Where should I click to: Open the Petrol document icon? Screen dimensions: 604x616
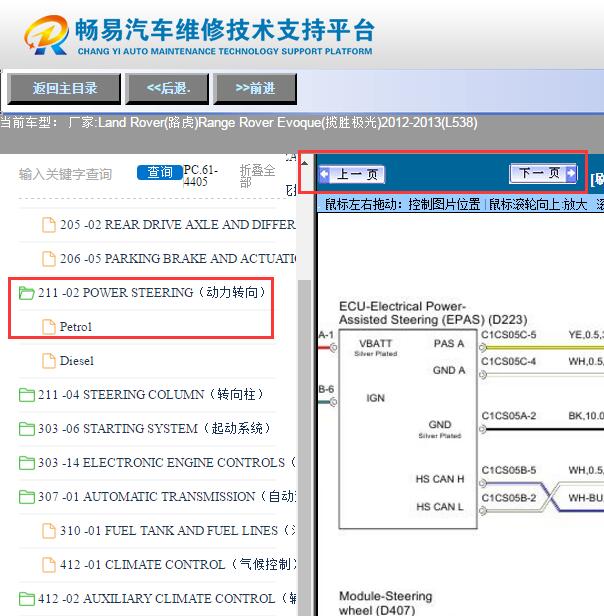coord(49,327)
